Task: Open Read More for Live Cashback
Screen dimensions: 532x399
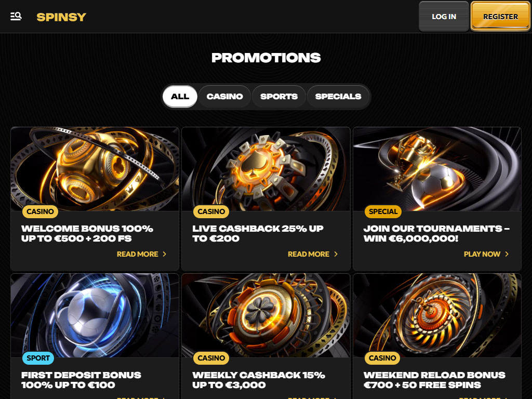Action: 309,254
